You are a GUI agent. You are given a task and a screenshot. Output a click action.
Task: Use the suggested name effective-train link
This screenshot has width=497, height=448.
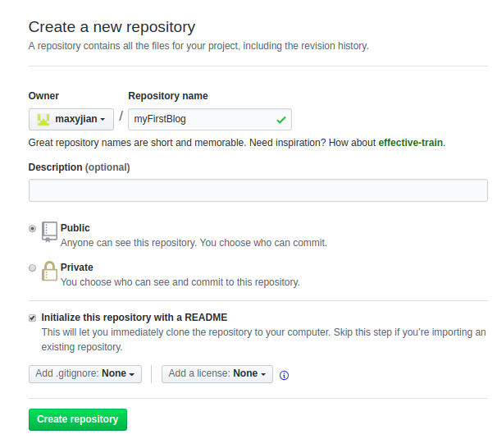click(x=410, y=143)
